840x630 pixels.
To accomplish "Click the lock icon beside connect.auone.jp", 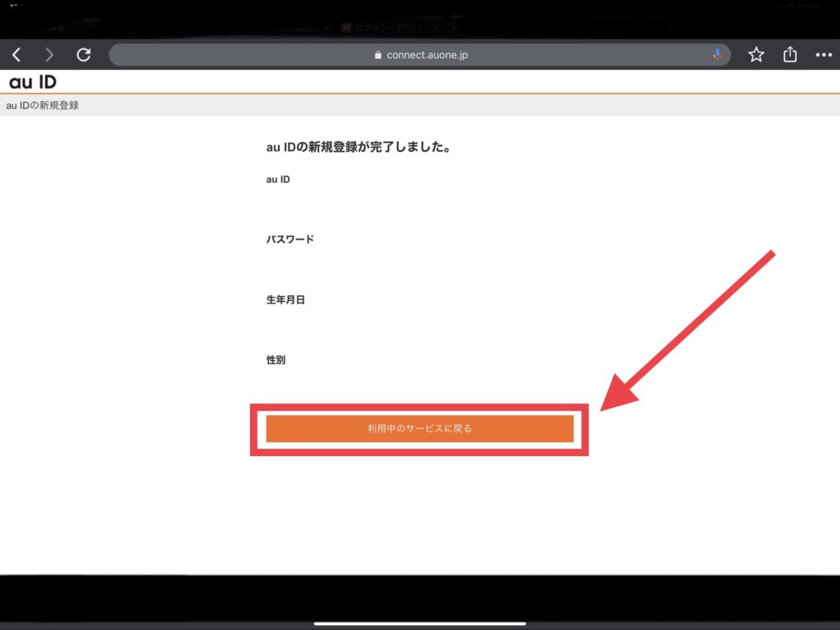I will [377, 55].
